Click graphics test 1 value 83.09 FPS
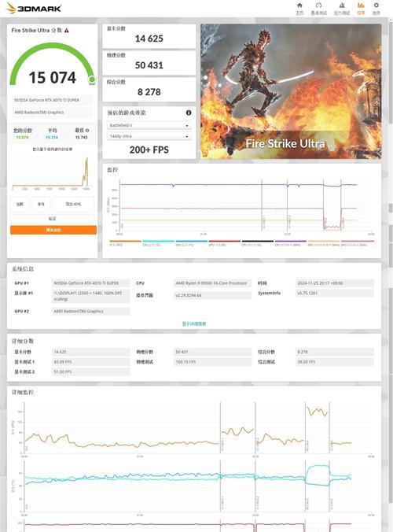 click(90, 362)
